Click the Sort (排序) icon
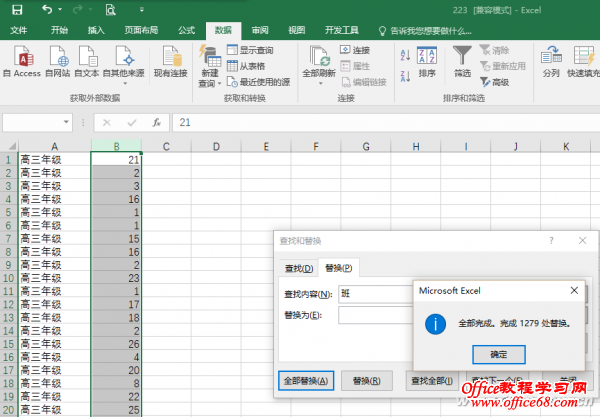Screen dimensions: 600x417 click(x=427, y=60)
